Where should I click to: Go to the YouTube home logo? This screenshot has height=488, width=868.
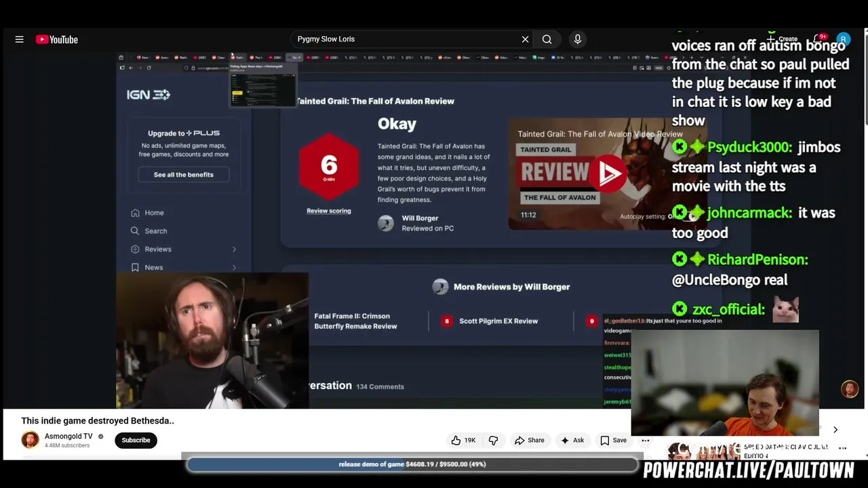[x=57, y=39]
